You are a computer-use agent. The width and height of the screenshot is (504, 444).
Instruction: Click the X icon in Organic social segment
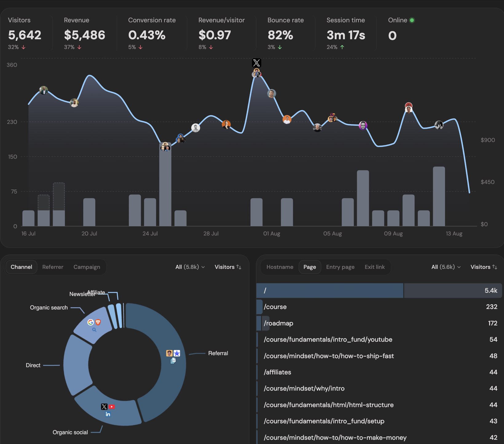[x=104, y=406]
